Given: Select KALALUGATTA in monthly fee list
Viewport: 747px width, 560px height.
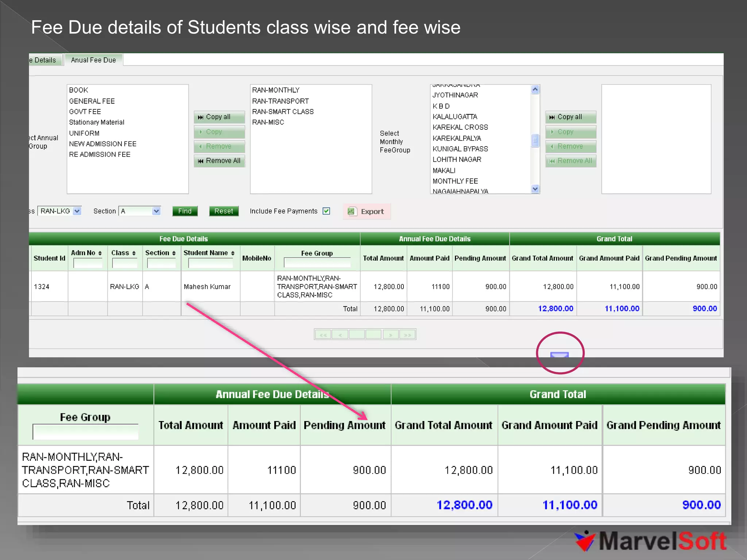Looking at the screenshot, I should tap(455, 117).
